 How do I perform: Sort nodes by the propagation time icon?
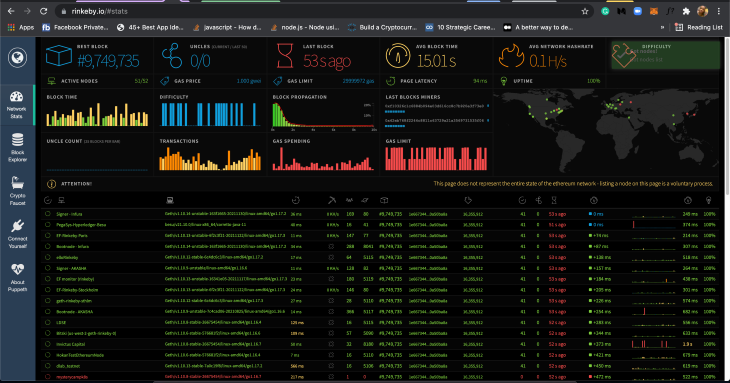coord(594,200)
